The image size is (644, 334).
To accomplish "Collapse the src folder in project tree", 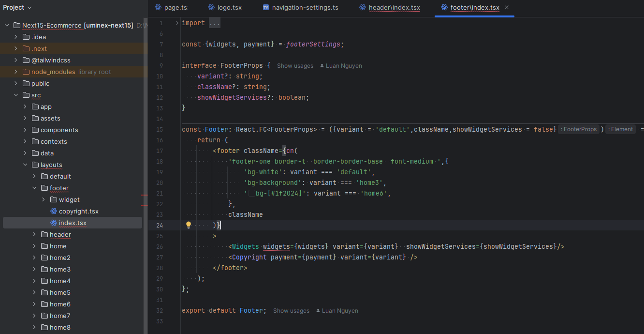I will 15,95.
